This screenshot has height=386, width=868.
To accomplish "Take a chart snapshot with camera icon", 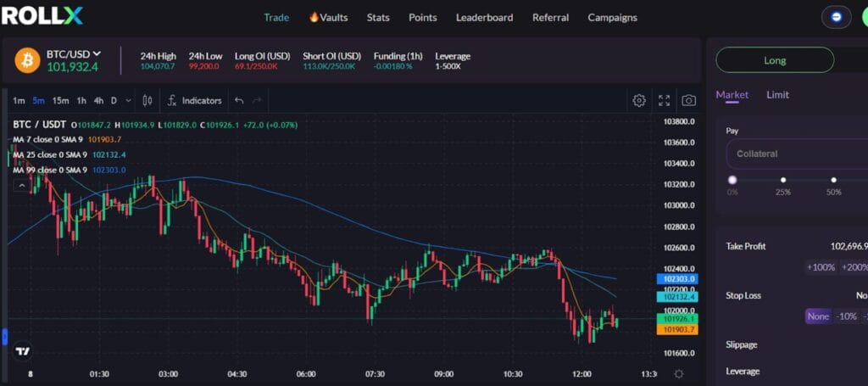I will (x=688, y=100).
